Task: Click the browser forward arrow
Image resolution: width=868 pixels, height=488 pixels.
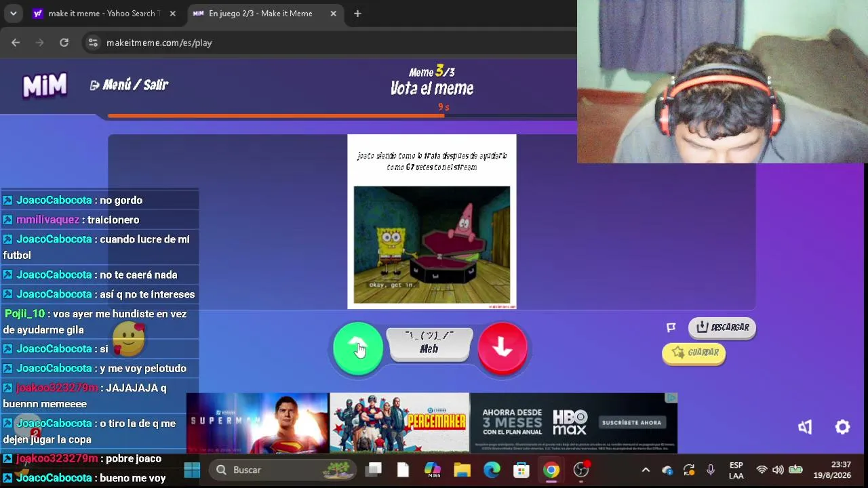Action: pos(39,43)
